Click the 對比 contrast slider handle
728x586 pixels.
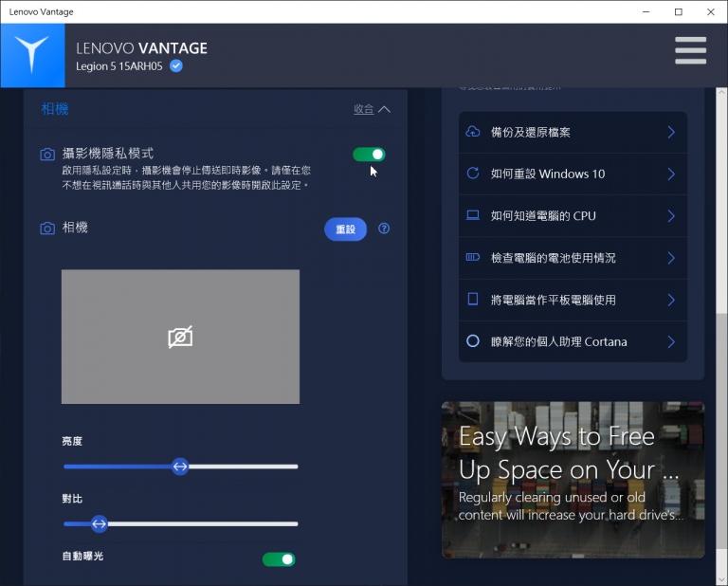click(99, 523)
